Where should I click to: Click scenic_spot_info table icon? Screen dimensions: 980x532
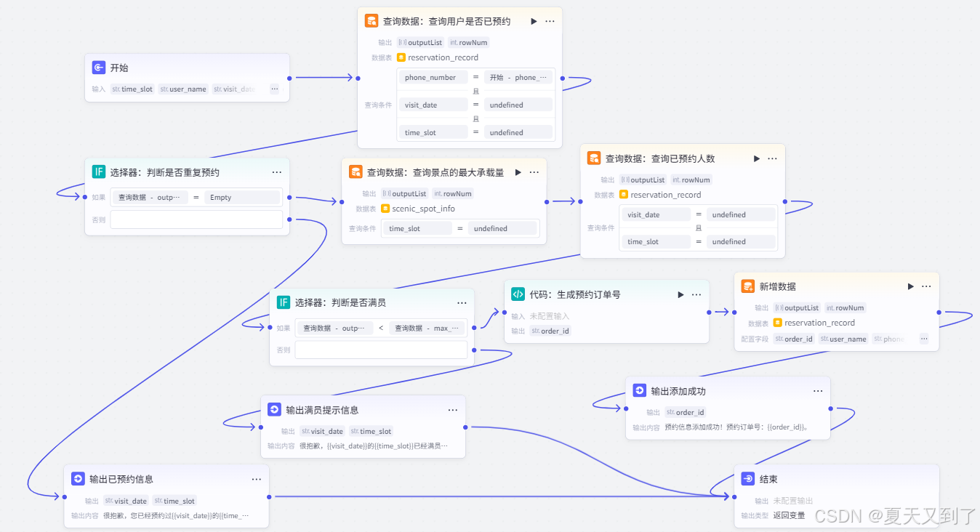385,209
